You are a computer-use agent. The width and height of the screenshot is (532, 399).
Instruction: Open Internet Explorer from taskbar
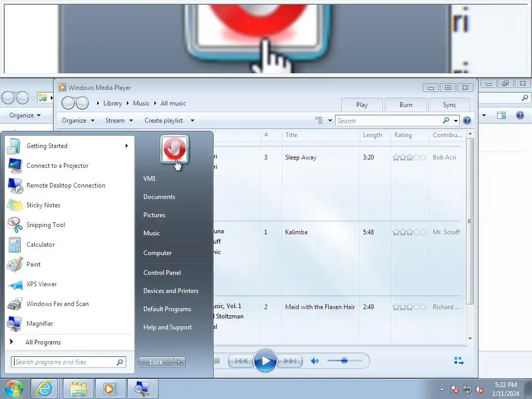point(45,389)
